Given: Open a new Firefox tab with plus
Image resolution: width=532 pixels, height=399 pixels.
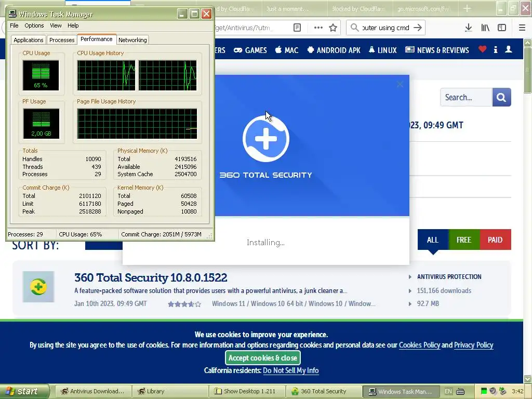Looking at the screenshot, I should (467, 8).
